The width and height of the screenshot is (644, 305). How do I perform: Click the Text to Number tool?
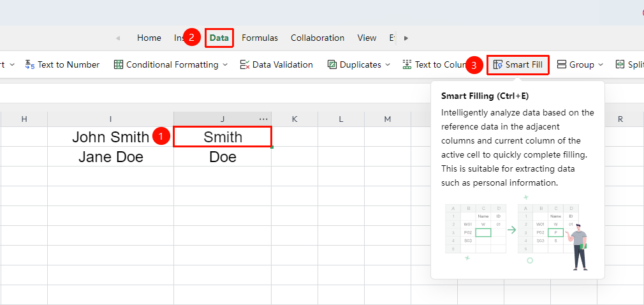pos(62,64)
